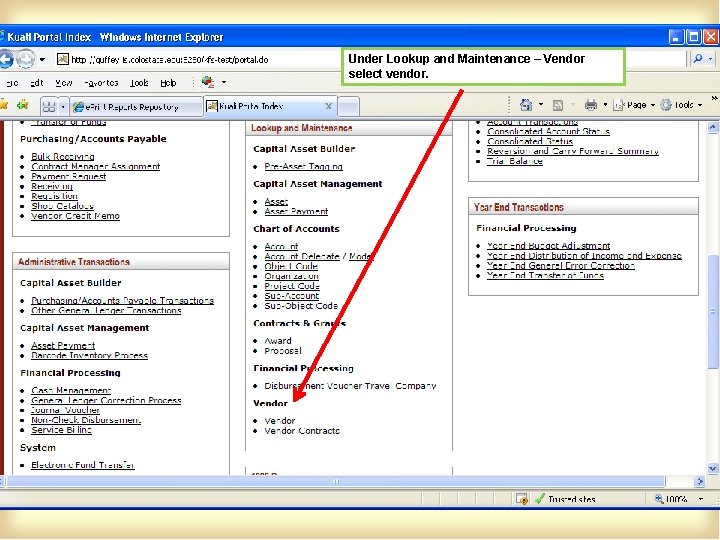This screenshot has height=540, width=720.
Task: Open the View menu
Action: [x=64, y=83]
